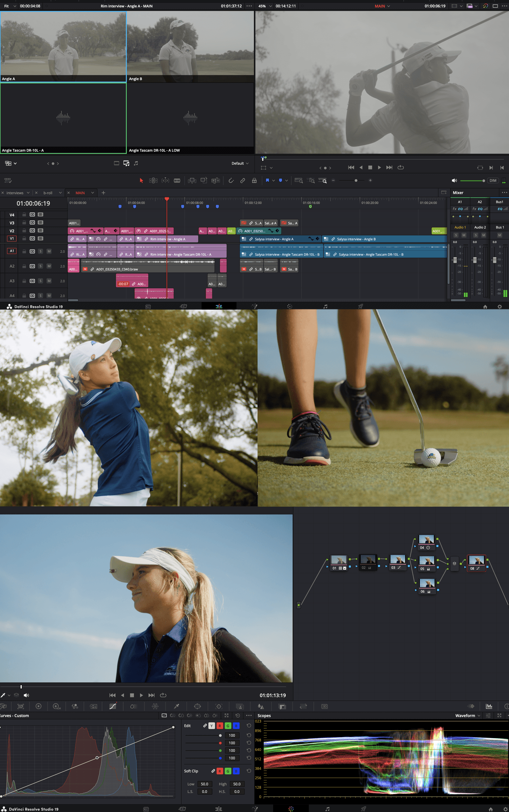Lock video track V2
This screenshot has width=509, height=812.
24,231
